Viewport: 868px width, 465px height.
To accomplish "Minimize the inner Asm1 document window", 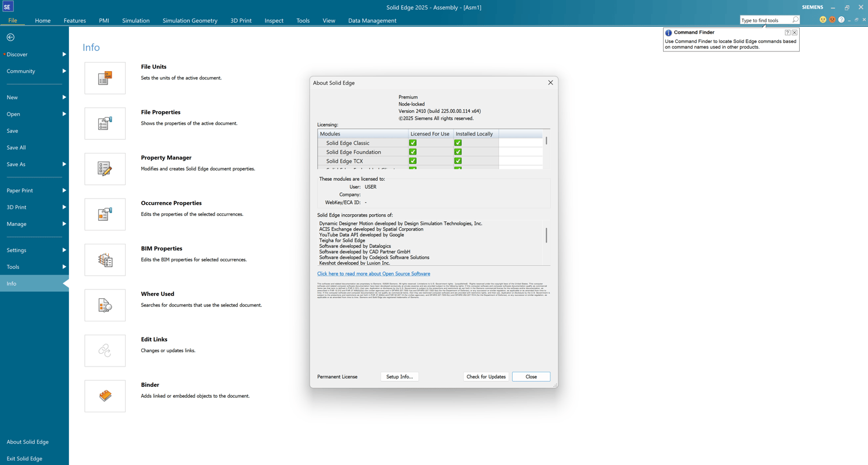I will [x=849, y=20].
